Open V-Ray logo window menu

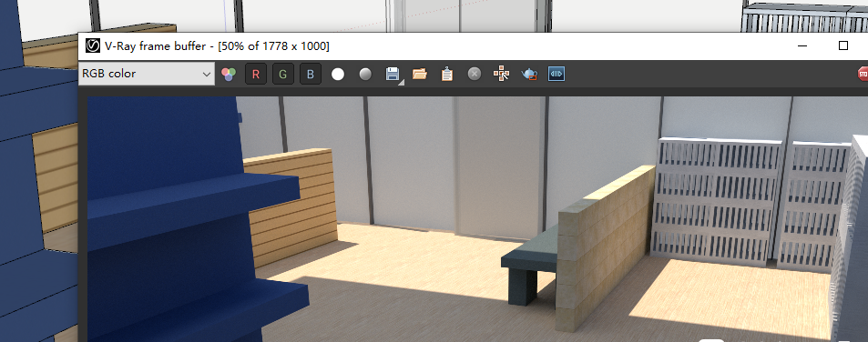click(92, 45)
